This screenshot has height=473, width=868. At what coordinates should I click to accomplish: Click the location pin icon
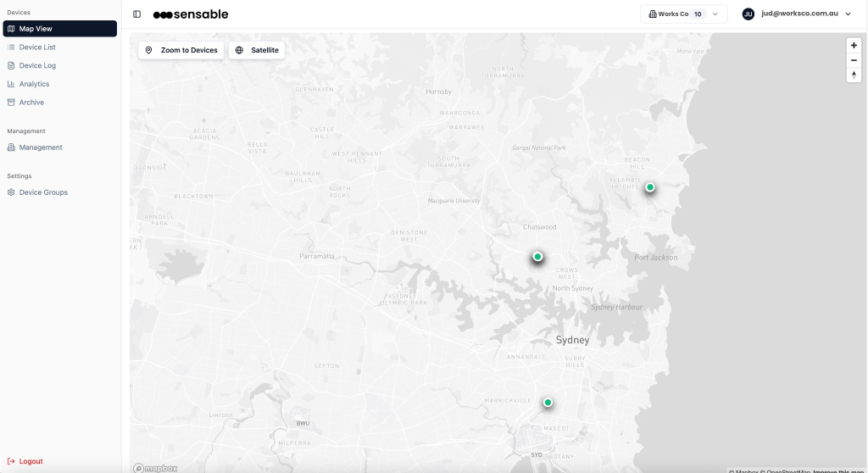pyautogui.click(x=148, y=50)
